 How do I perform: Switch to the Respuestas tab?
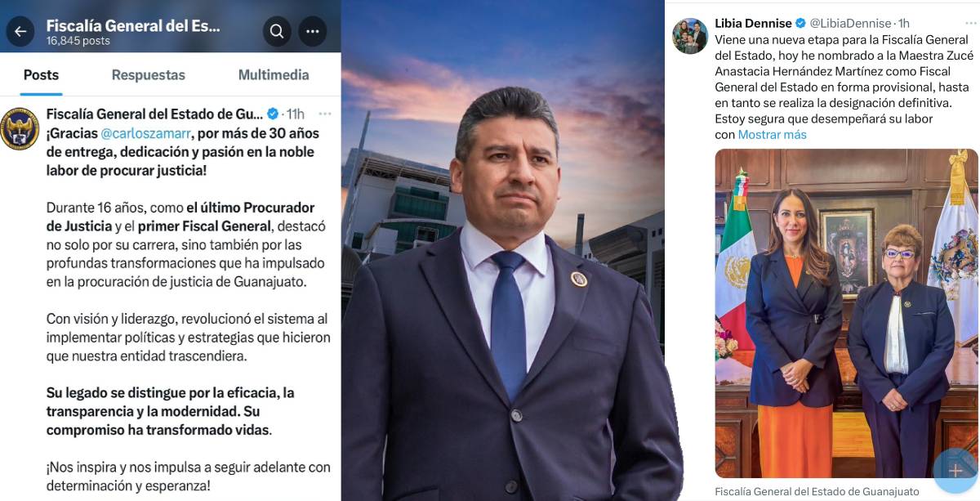point(149,75)
